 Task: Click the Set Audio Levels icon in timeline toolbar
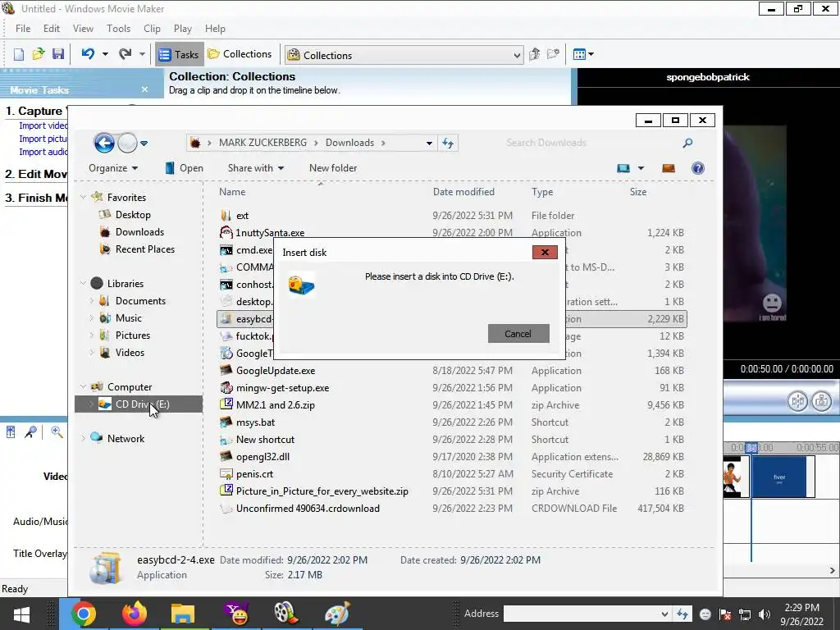pos(10,432)
